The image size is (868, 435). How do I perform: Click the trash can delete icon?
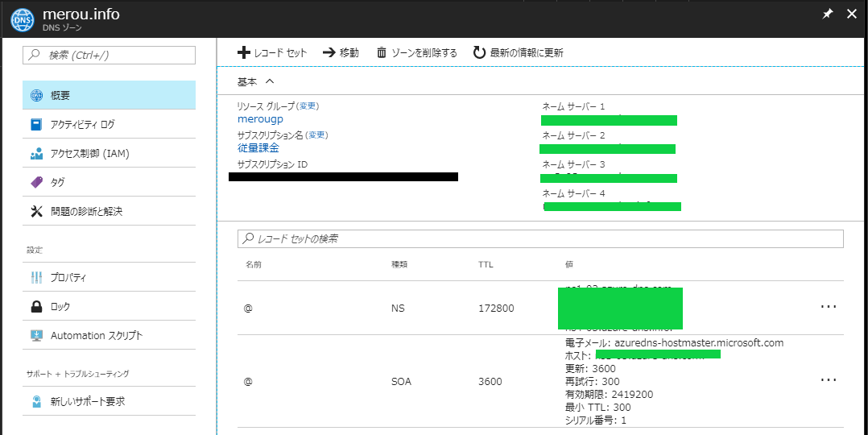point(382,52)
